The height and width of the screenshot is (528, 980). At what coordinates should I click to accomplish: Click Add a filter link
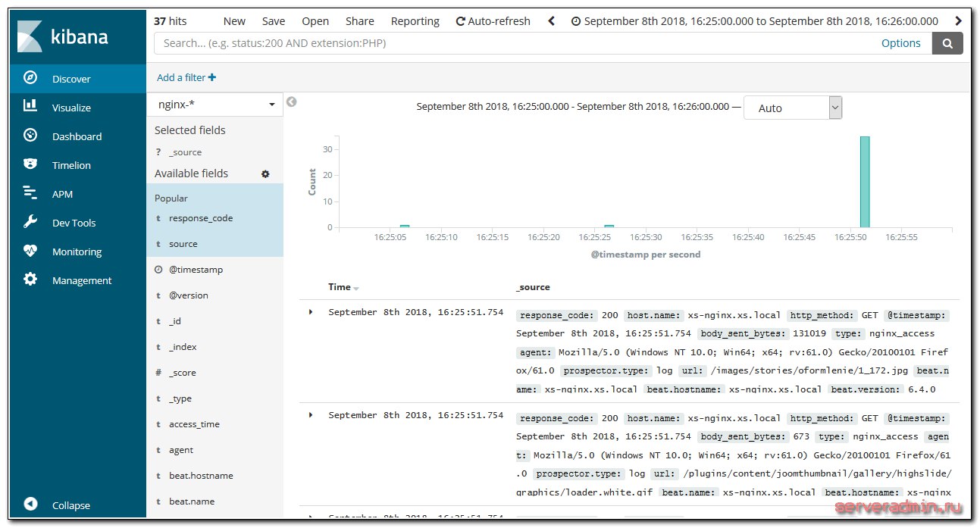point(186,77)
